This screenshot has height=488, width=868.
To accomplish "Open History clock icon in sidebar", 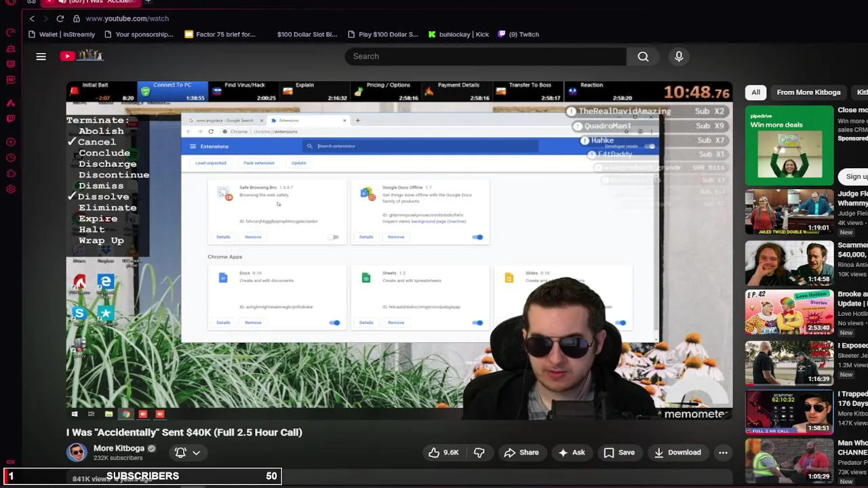I will tap(11, 158).
